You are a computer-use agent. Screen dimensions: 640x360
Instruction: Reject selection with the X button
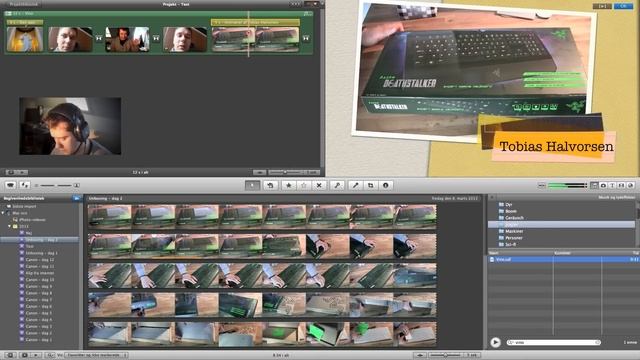pos(319,185)
